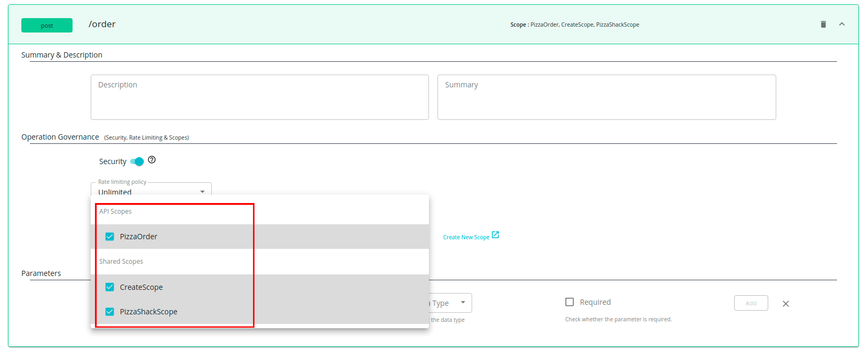
Task: Open the Rate limiting policy dropdown
Action: [x=151, y=190]
